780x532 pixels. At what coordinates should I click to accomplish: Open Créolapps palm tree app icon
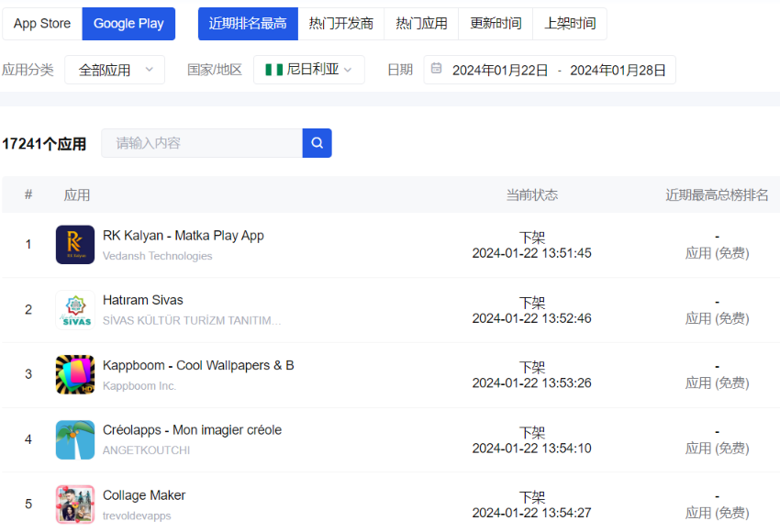pyautogui.click(x=75, y=439)
